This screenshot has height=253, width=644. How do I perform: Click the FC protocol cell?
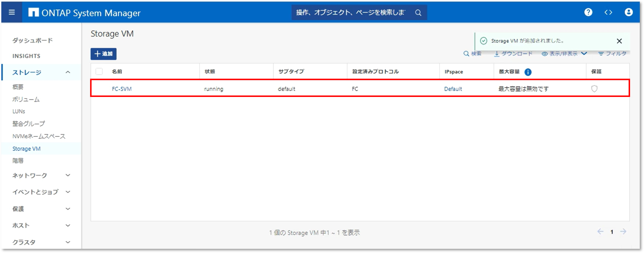355,89
